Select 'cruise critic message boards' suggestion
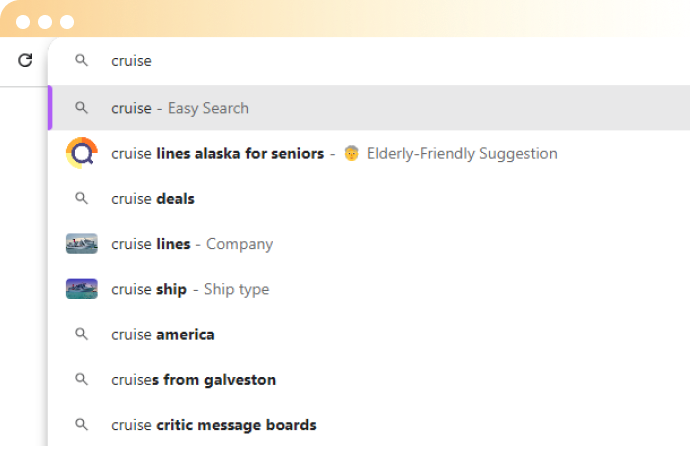 (x=369, y=425)
